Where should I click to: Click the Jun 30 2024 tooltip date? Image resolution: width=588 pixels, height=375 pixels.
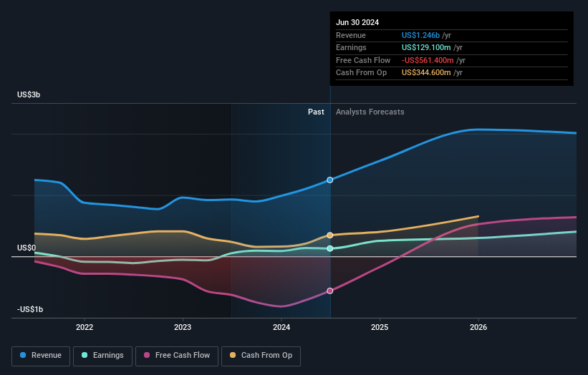(x=357, y=22)
